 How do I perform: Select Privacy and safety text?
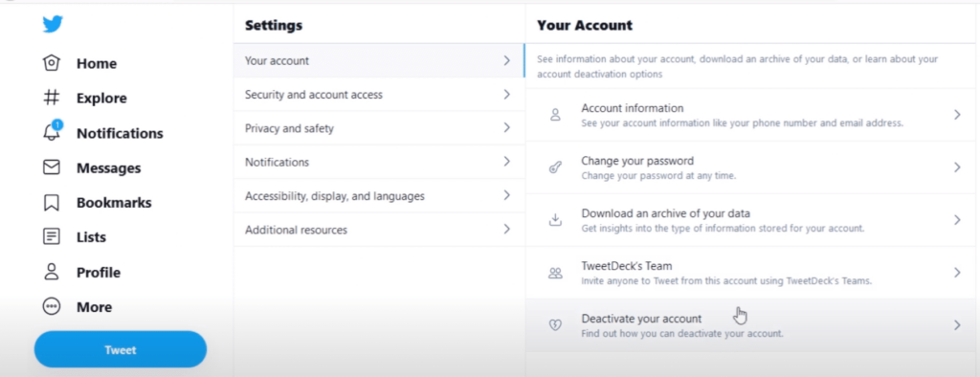[289, 128]
